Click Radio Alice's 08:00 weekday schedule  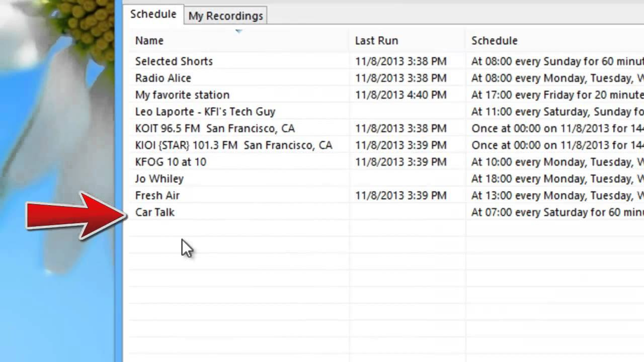[x=557, y=78]
